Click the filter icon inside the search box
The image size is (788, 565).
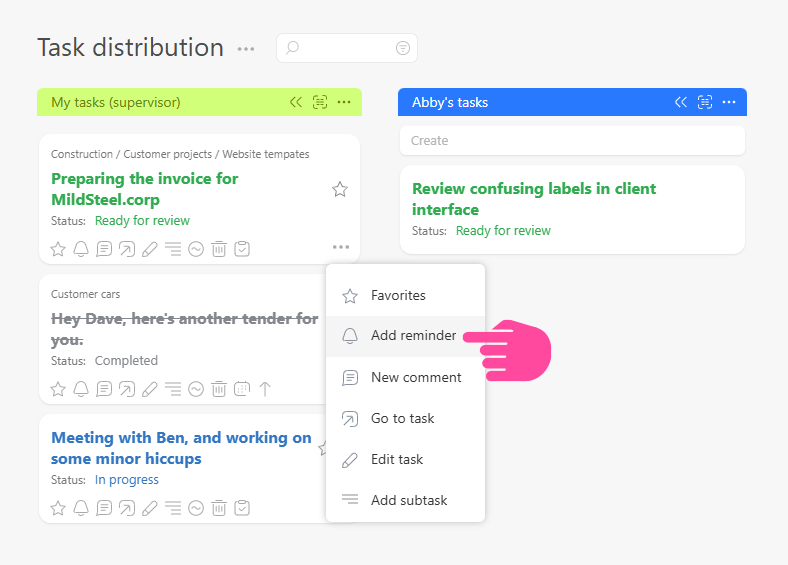403,48
